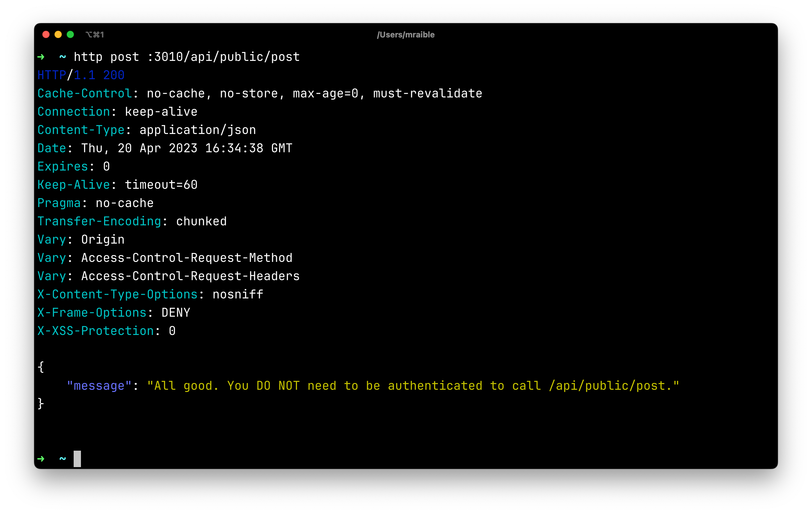Select the Date header timestamp
The image size is (812, 514).
point(186,148)
